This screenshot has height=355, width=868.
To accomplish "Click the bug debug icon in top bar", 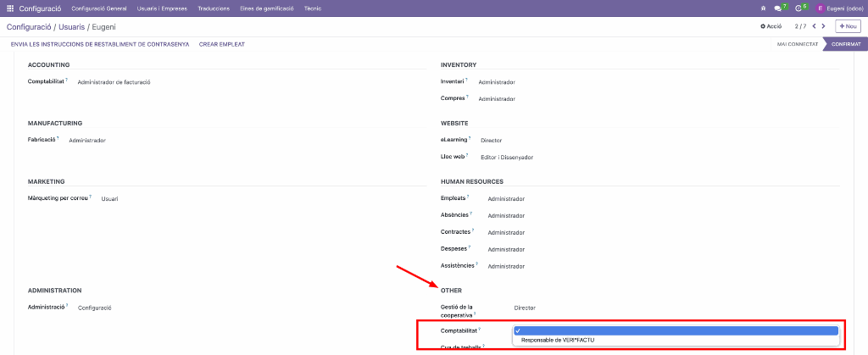I will (763, 8).
